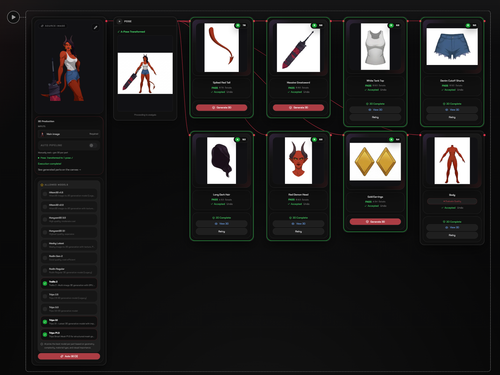The image size is (500, 375).
Task: Click 3D Complete status on Body card
Action: tap(452, 222)
